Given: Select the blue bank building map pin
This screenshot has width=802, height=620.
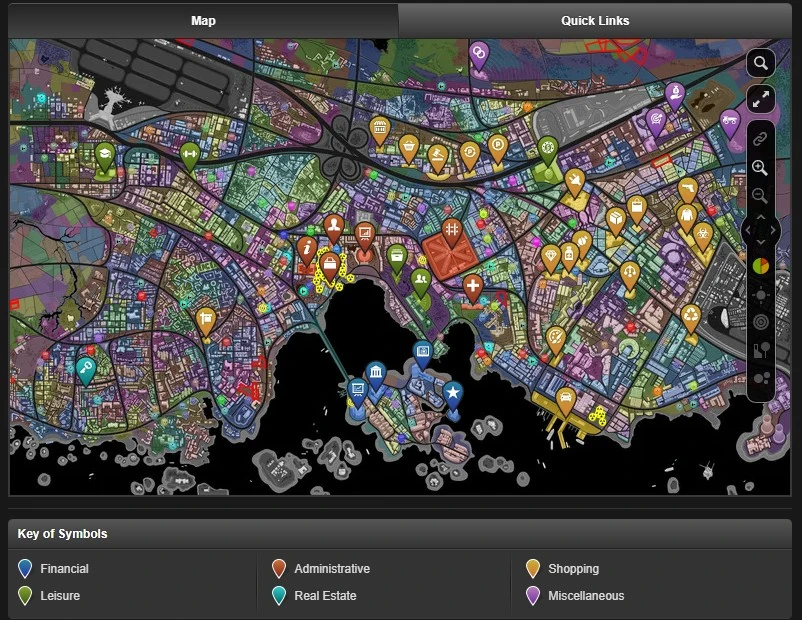Looking at the screenshot, I should tap(375, 375).
